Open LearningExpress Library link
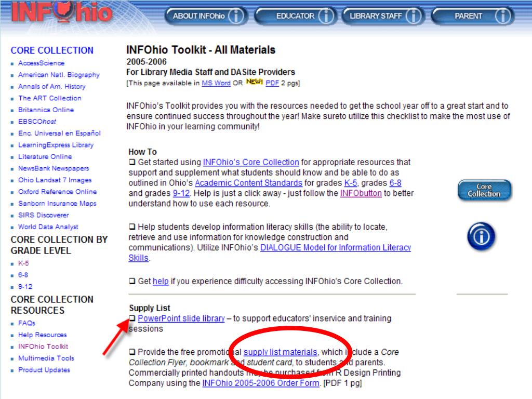 click(x=56, y=145)
